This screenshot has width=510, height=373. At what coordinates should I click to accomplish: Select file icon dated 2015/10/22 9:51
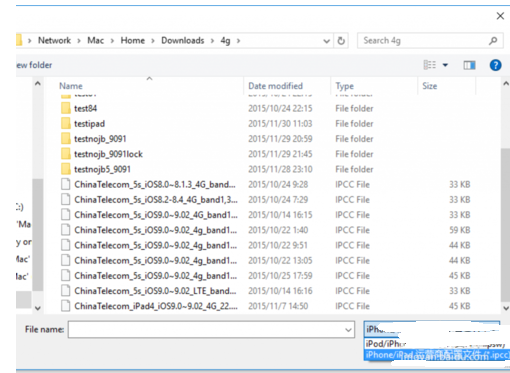tap(66, 245)
